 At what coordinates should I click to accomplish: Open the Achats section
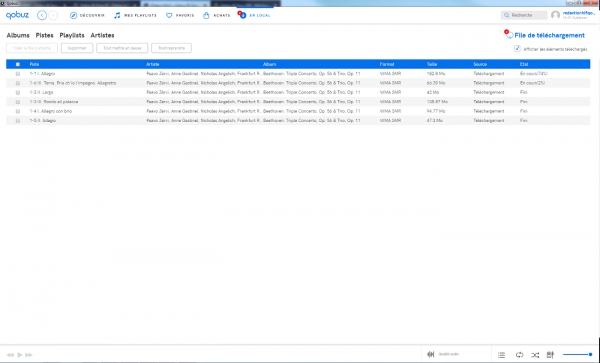pyautogui.click(x=222, y=15)
